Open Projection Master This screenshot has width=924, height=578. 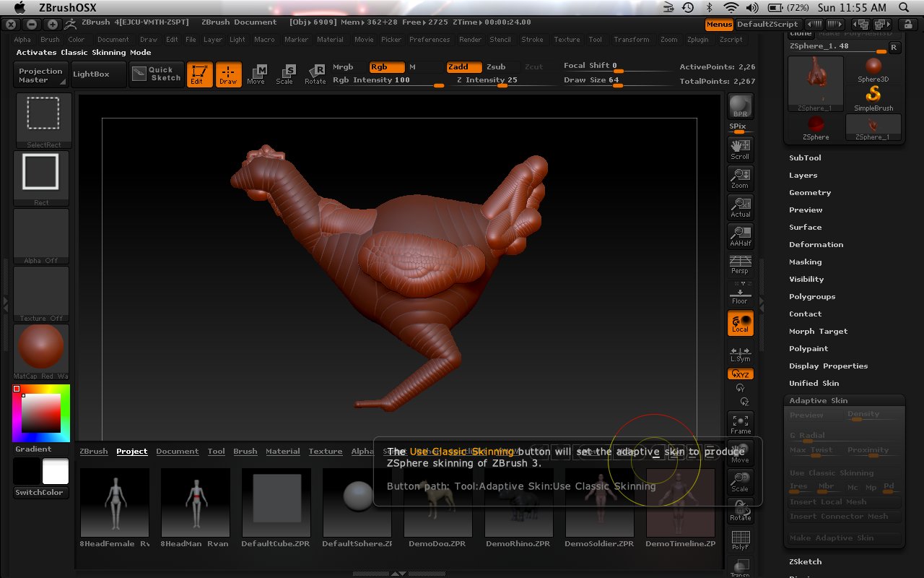(41, 75)
